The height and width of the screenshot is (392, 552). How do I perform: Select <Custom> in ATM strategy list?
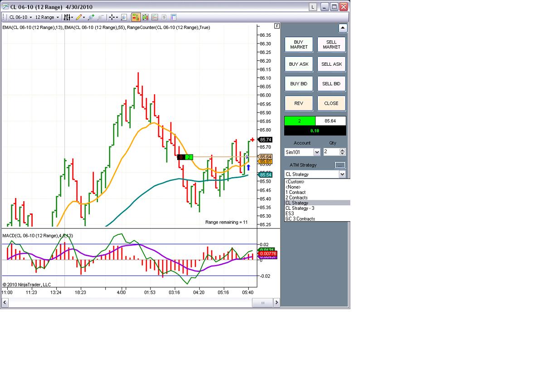pos(317,182)
